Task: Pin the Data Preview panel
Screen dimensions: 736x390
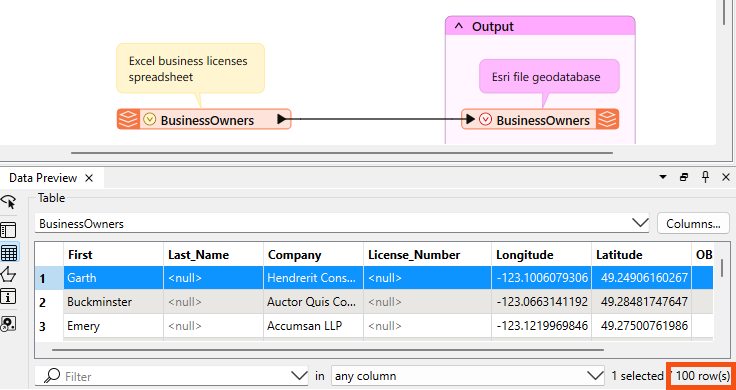Action: coord(705,177)
